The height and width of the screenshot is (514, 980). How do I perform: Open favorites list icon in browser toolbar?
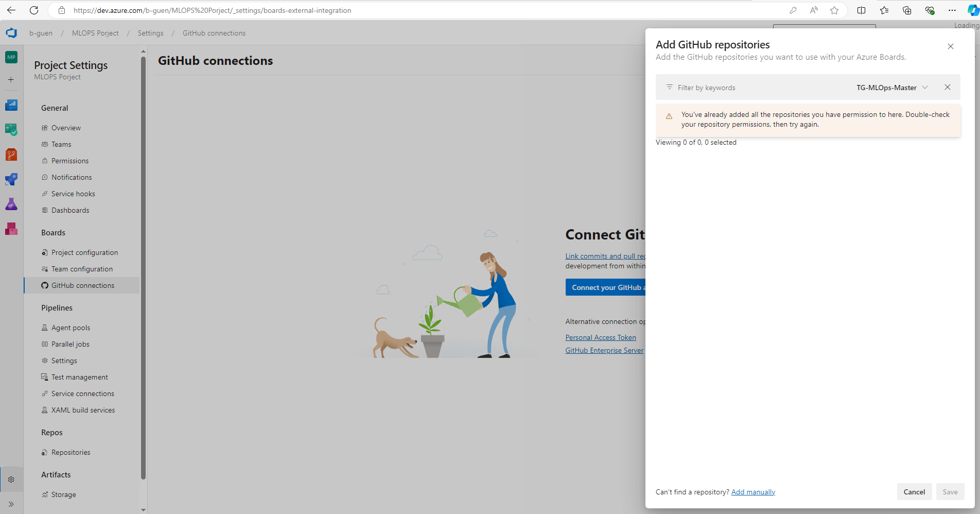coord(884,10)
